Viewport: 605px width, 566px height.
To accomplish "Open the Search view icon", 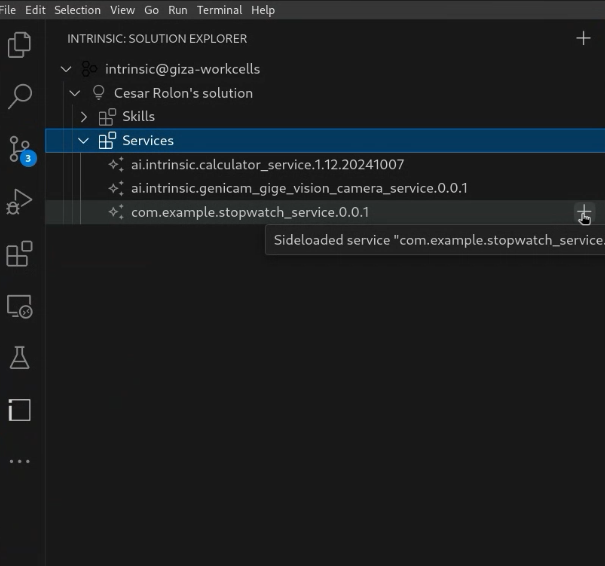I will 19,96.
